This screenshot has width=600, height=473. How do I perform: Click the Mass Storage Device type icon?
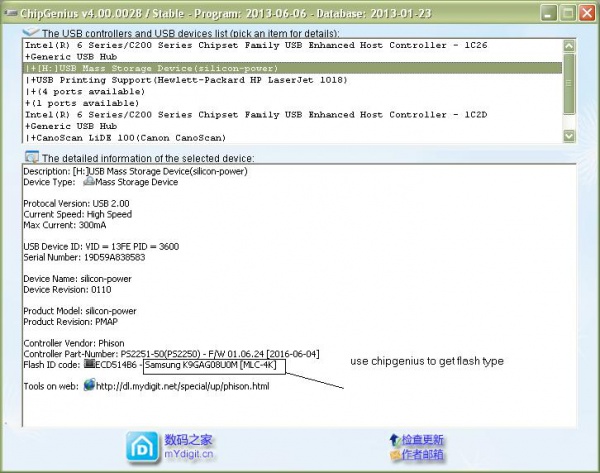89,181
